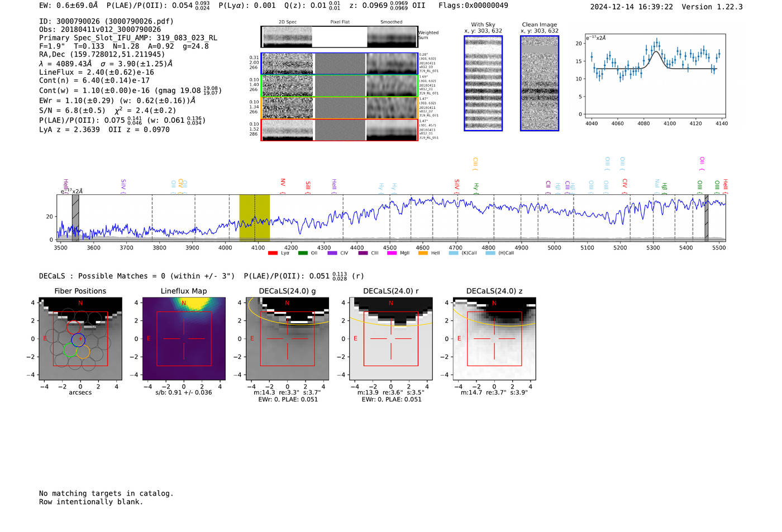Open the DECaLS(24.0) g image
782x532 pixels.
tap(288, 339)
